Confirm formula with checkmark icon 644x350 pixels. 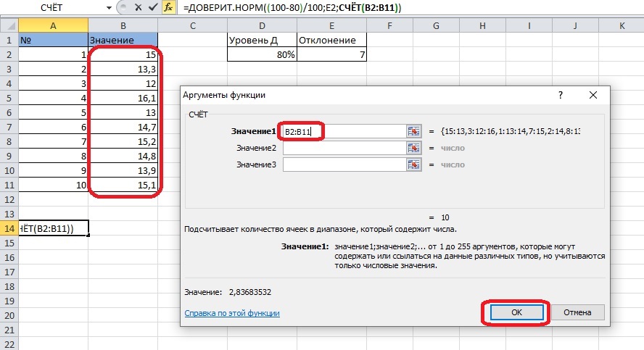(x=153, y=7)
